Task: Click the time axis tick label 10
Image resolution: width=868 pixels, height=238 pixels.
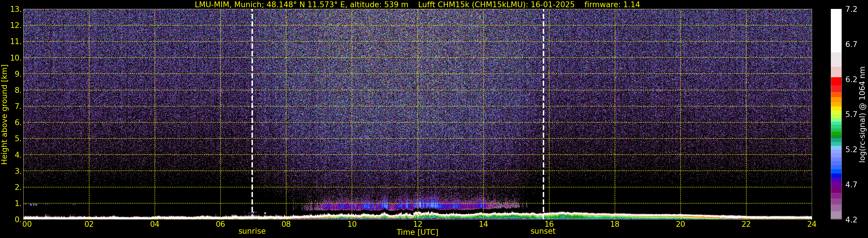Action: coord(352,224)
